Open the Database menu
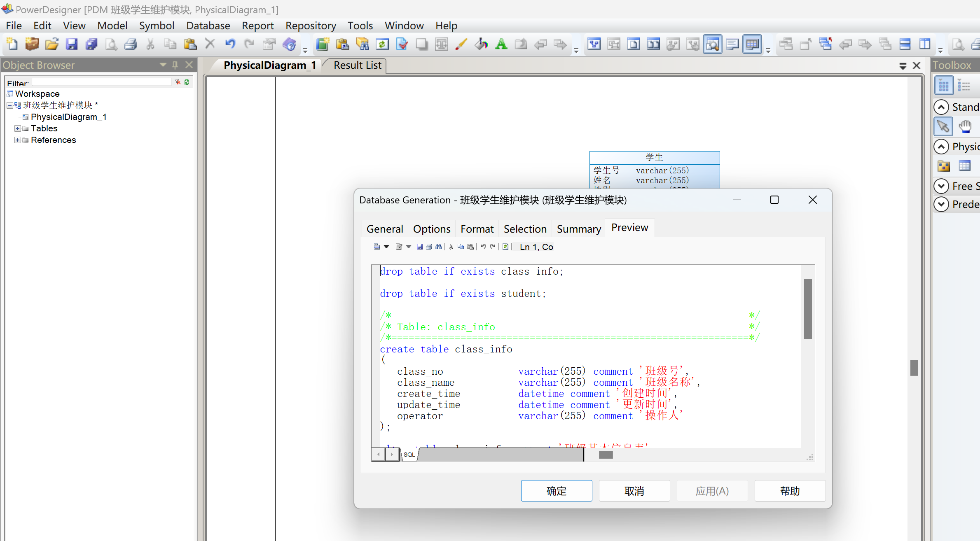Viewport: 980px width, 541px height. point(208,26)
